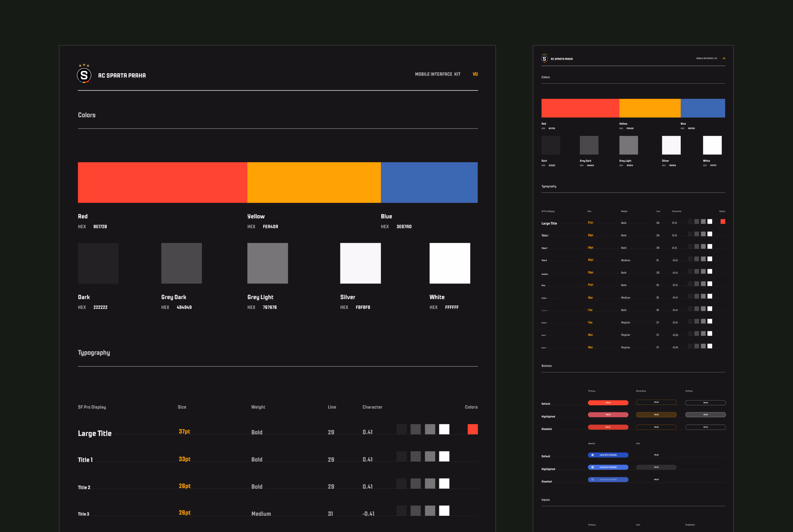Viewport: 793px width, 532px height.
Task: Select the large Yellow color band
Action: (x=314, y=182)
